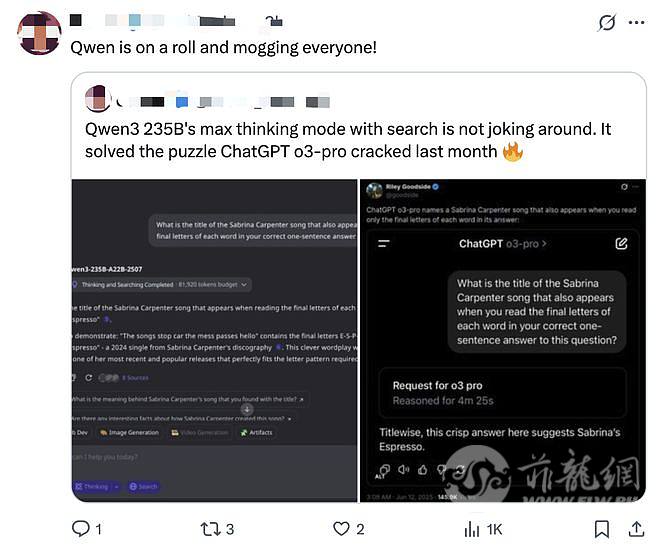This screenshot has height=548, width=660.
Task: Click the reply comment icon
Action: click(x=80, y=529)
